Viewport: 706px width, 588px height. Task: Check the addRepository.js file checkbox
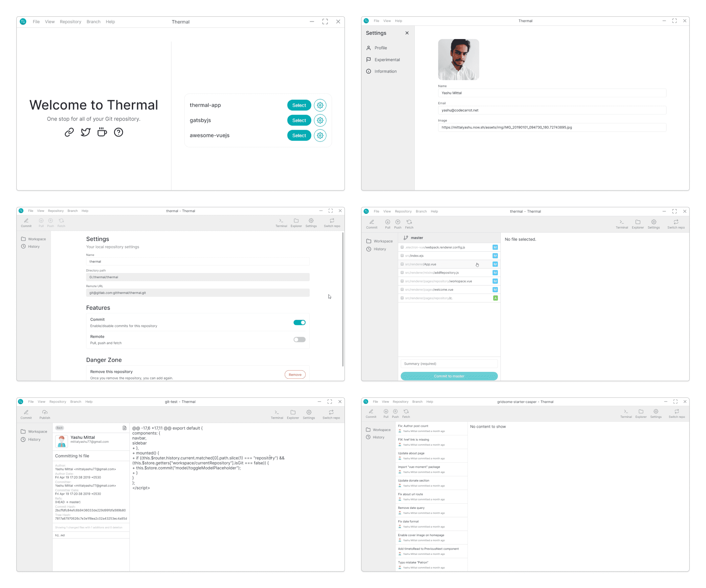(402, 272)
